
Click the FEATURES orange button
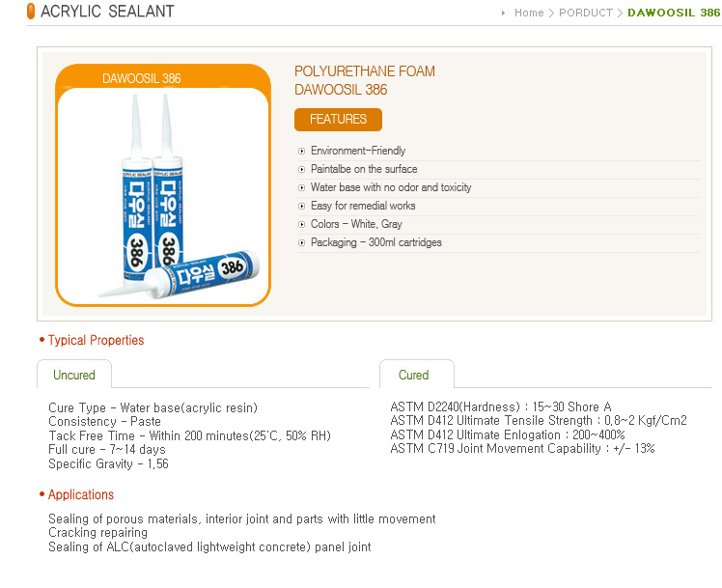click(338, 120)
